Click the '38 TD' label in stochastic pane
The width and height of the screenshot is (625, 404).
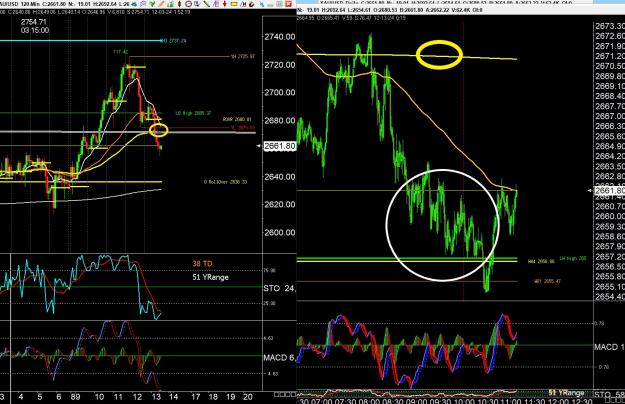click(202, 263)
